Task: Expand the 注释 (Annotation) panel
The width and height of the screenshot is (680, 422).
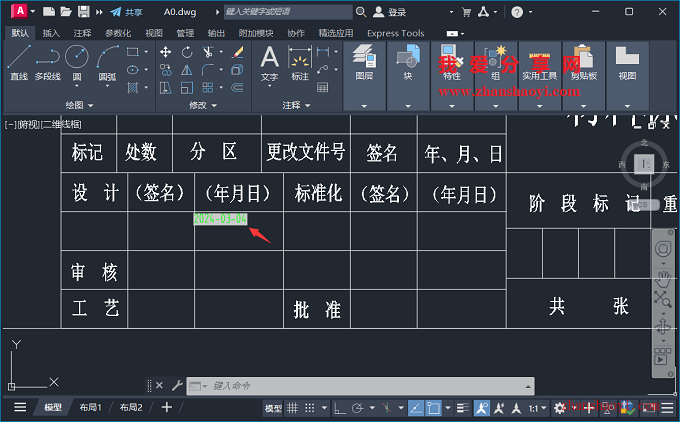Action: (x=296, y=105)
